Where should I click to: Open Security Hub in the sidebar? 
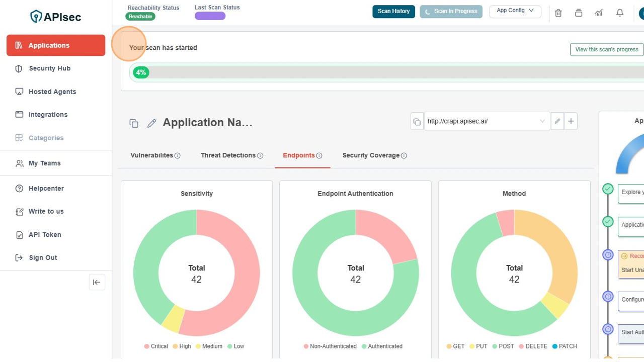pos(49,68)
